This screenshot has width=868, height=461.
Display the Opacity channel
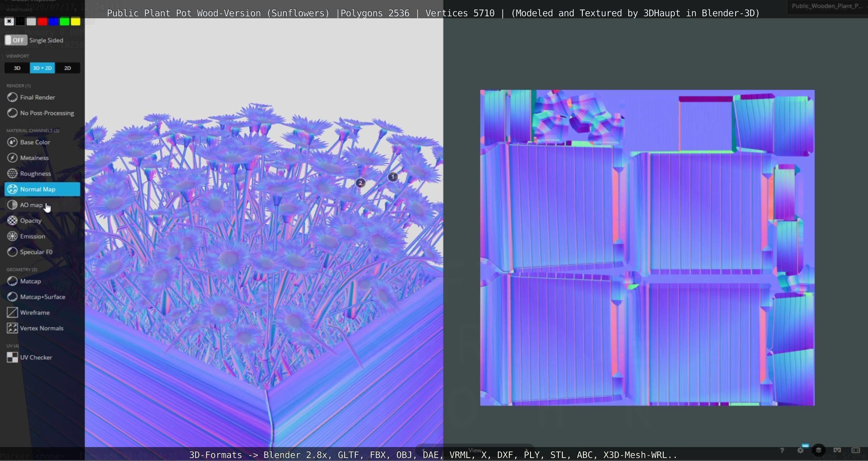pyautogui.click(x=31, y=221)
